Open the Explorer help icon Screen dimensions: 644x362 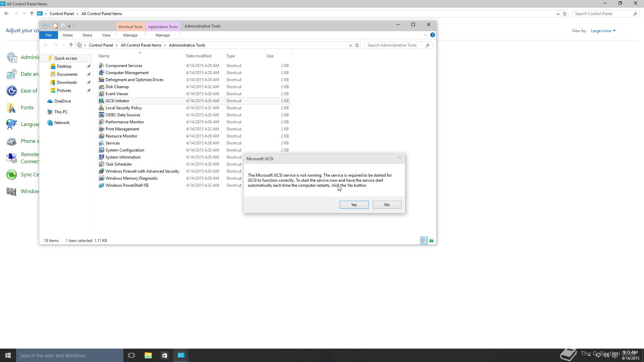click(x=433, y=35)
